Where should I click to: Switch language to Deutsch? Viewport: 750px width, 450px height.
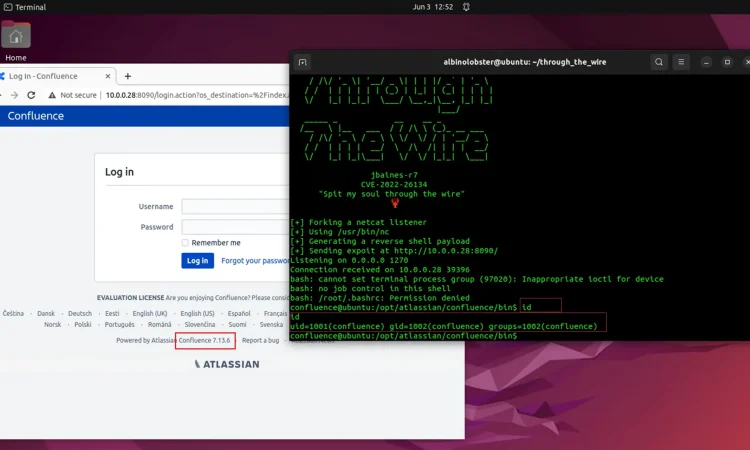pos(80,313)
